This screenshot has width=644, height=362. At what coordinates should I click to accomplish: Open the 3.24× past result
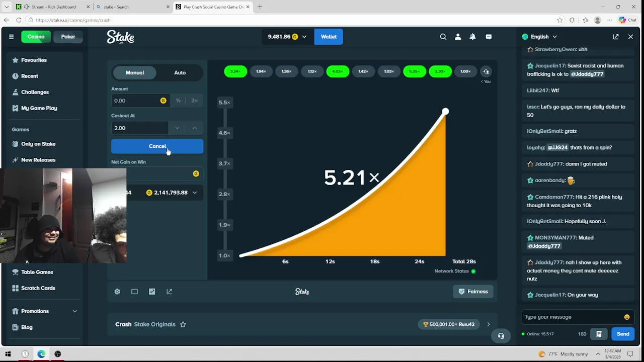[235, 71]
